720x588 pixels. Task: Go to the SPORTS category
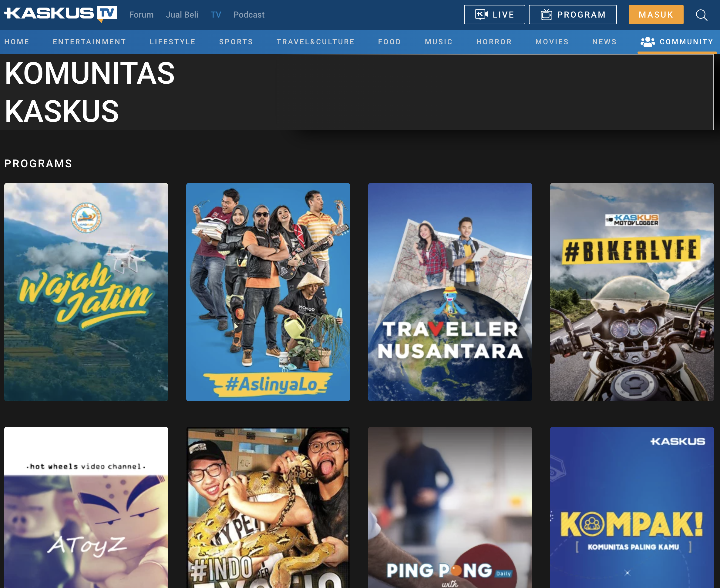236,42
